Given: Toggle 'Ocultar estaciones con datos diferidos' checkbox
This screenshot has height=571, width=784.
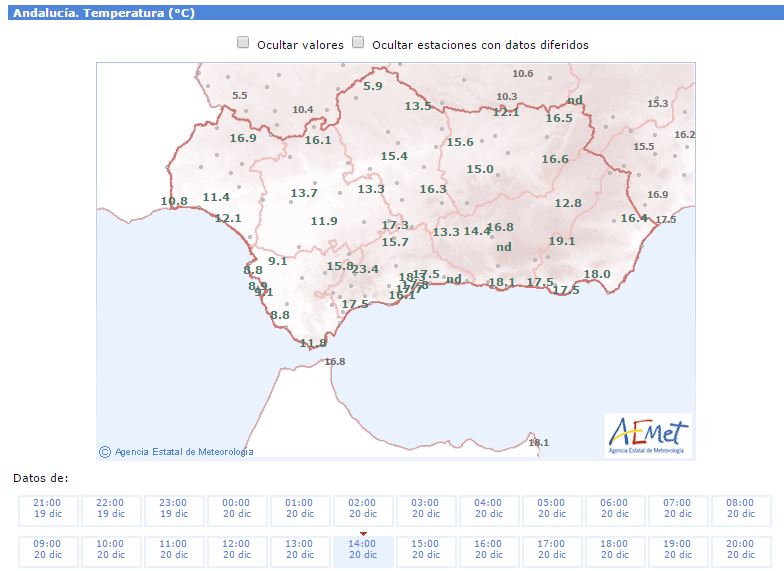Looking at the screenshot, I should click(x=358, y=43).
